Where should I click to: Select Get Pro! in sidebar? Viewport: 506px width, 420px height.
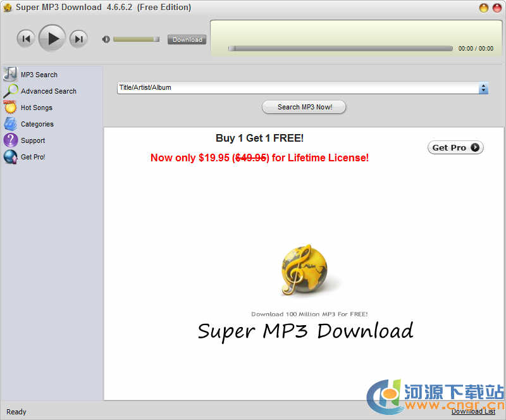[33, 157]
